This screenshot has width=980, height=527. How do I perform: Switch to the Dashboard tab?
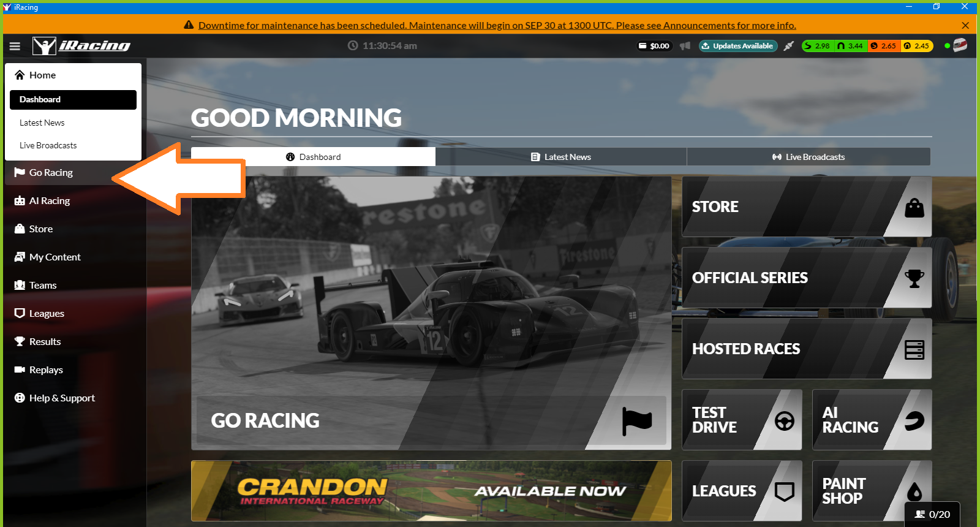pyautogui.click(x=313, y=157)
